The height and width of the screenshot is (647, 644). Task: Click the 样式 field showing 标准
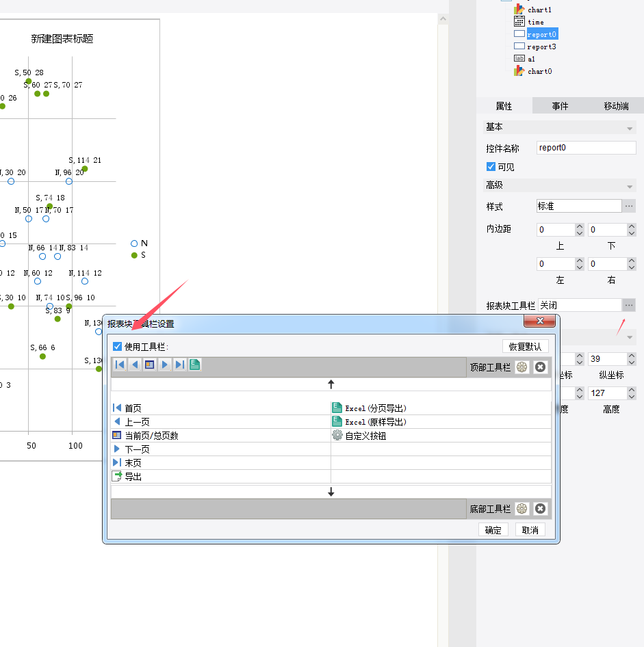579,205
